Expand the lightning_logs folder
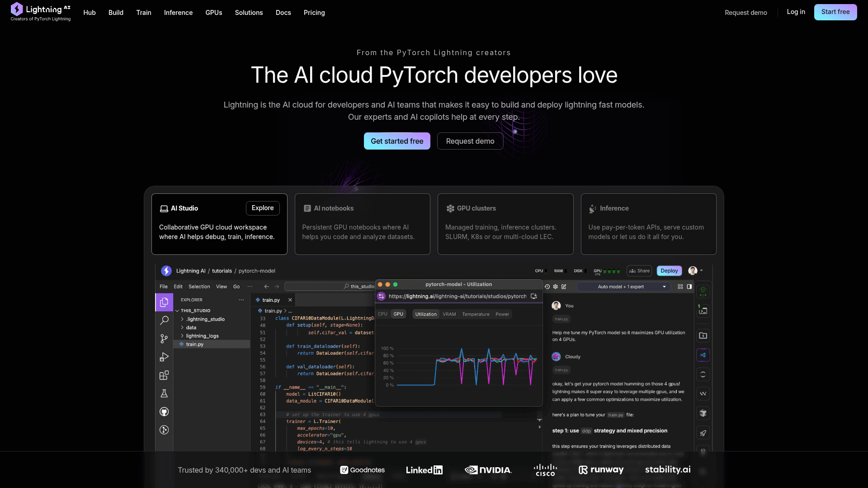The width and height of the screenshot is (868, 488). point(202,336)
